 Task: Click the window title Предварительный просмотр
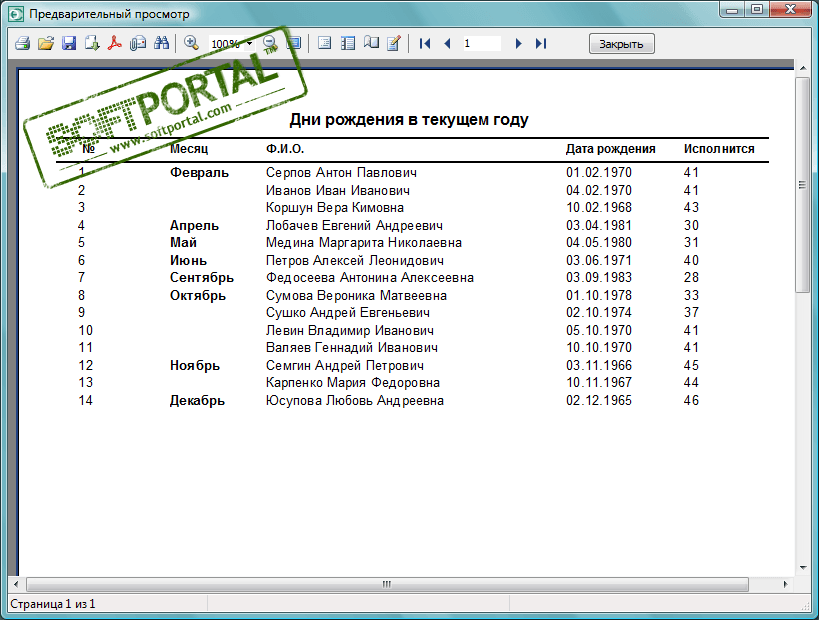[x=109, y=14]
